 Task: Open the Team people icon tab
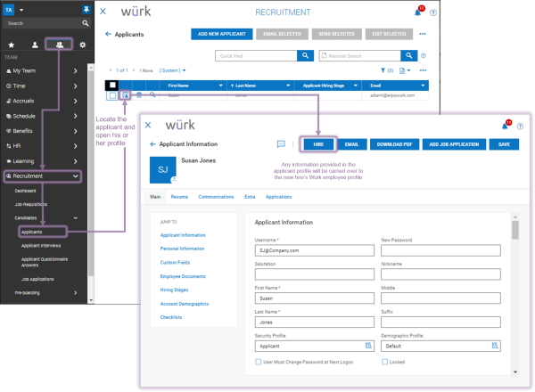pyautogui.click(x=60, y=45)
